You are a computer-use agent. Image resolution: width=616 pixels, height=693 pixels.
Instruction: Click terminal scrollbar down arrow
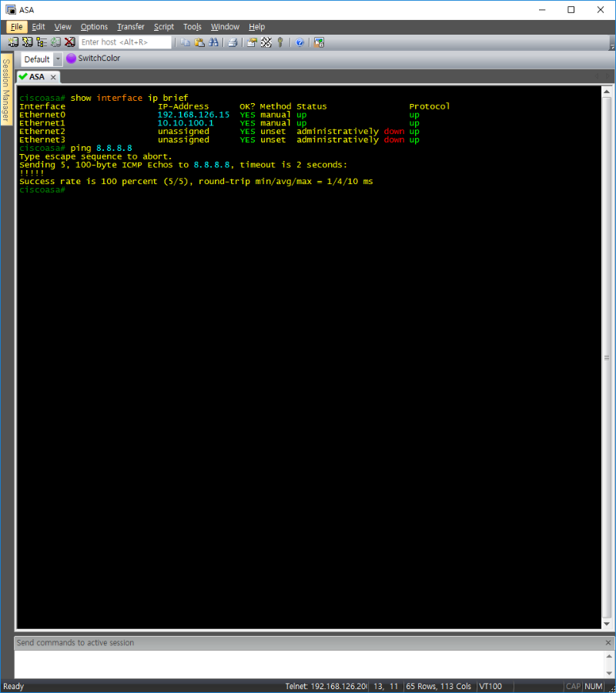[607, 624]
